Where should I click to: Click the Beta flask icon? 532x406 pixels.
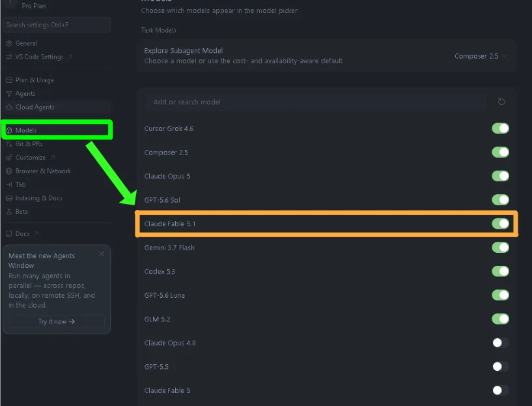point(9,212)
